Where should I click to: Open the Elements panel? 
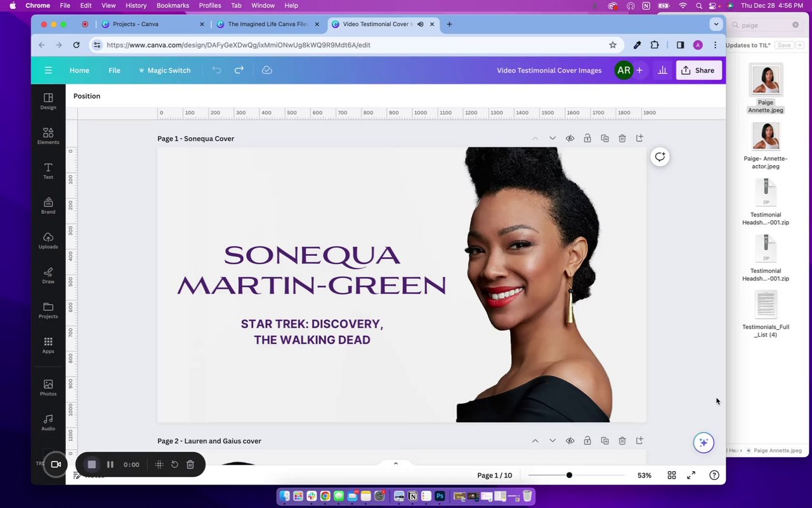point(48,137)
